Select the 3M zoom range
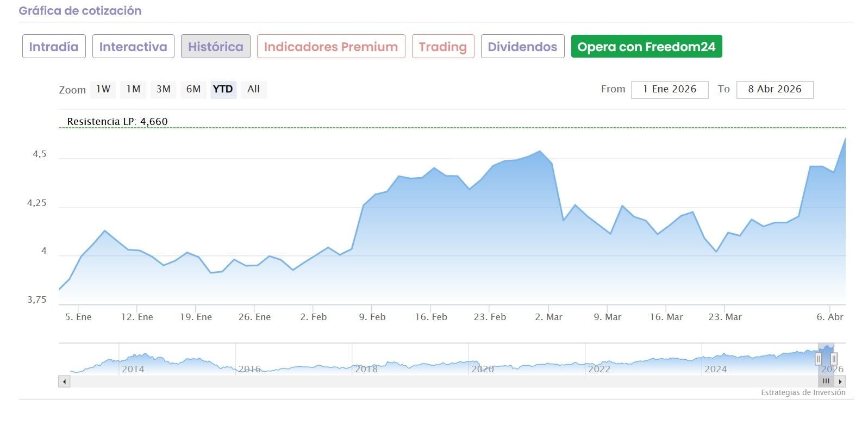The width and height of the screenshot is (868, 425). point(163,89)
